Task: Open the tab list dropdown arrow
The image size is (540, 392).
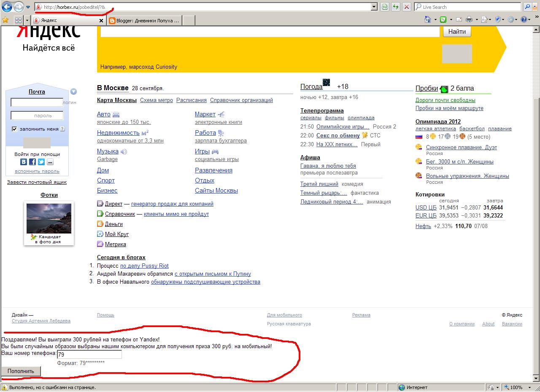Action: (x=27, y=20)
